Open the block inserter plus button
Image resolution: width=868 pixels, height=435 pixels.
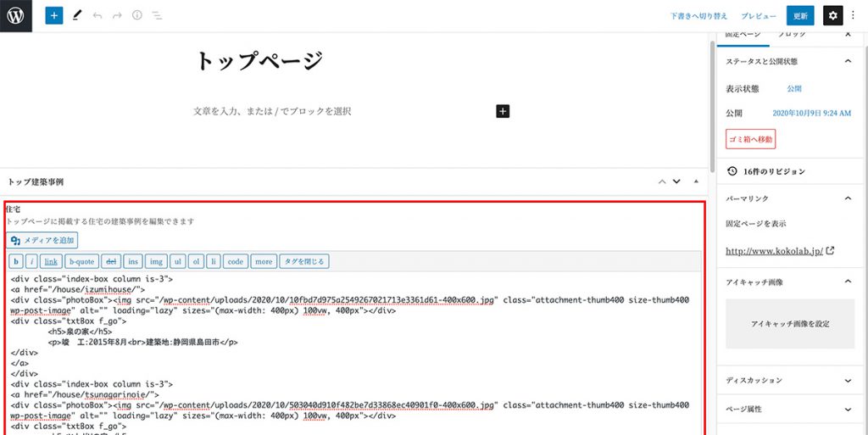pos(54,15)
